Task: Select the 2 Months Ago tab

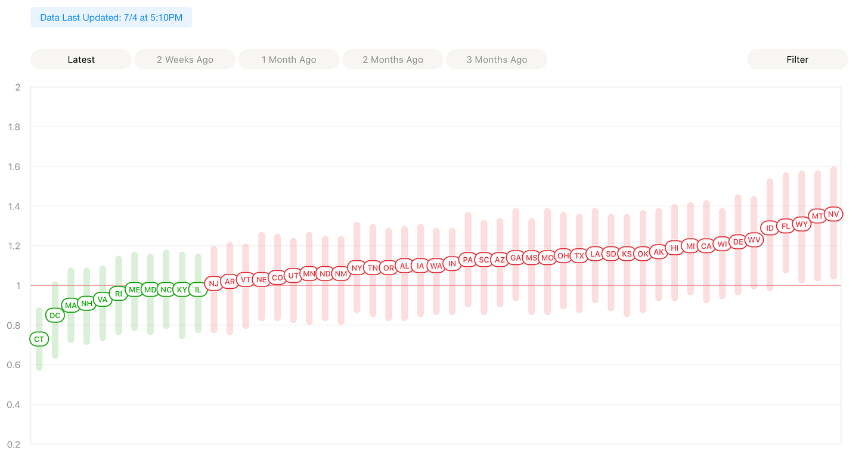Action: pos(393,59)
